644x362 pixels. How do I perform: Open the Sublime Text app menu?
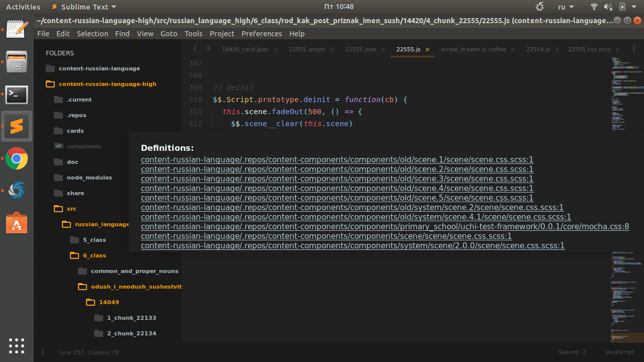click(84, 7)
